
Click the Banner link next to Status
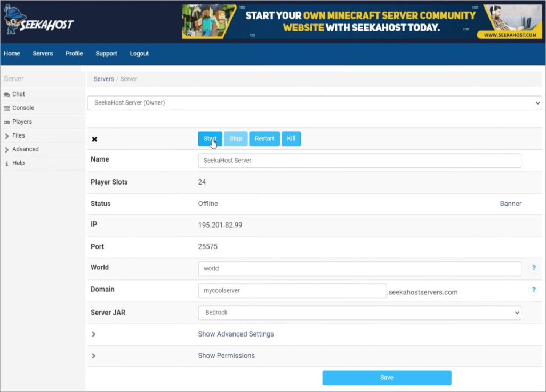pyautogui.click(x=510, y=204)
